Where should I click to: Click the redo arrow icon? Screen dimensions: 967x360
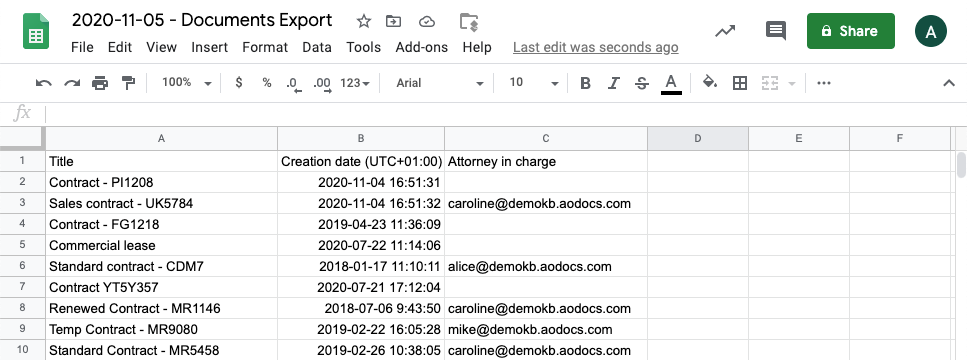click(72, 83)
